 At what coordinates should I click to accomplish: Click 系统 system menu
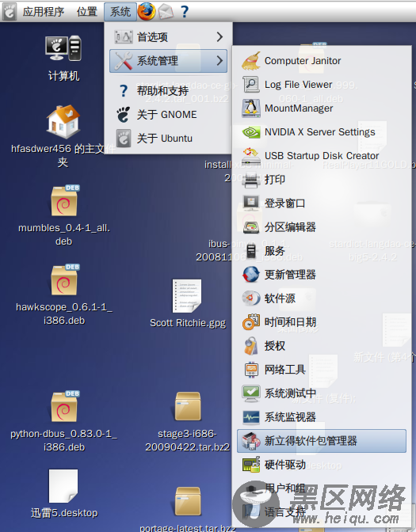click(x=120, y=12)
